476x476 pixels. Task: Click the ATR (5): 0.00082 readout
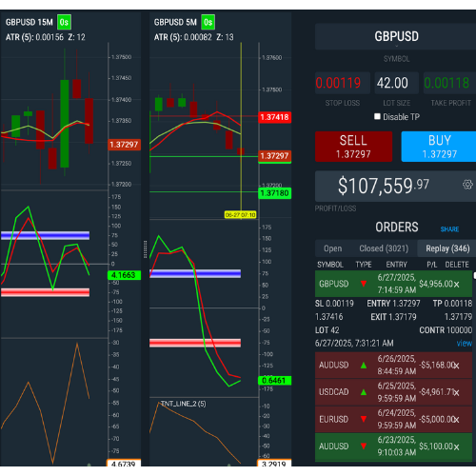[x=183, y=37]
